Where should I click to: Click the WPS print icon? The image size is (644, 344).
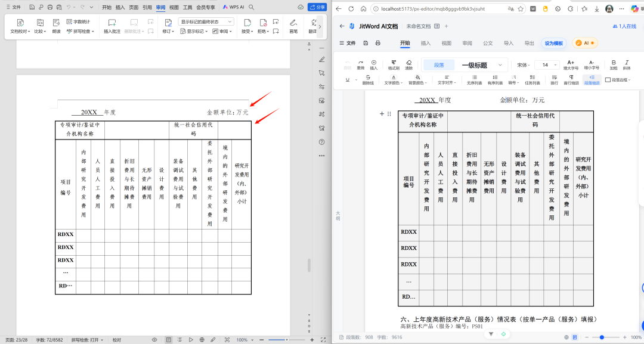click(x=49, y=7)
